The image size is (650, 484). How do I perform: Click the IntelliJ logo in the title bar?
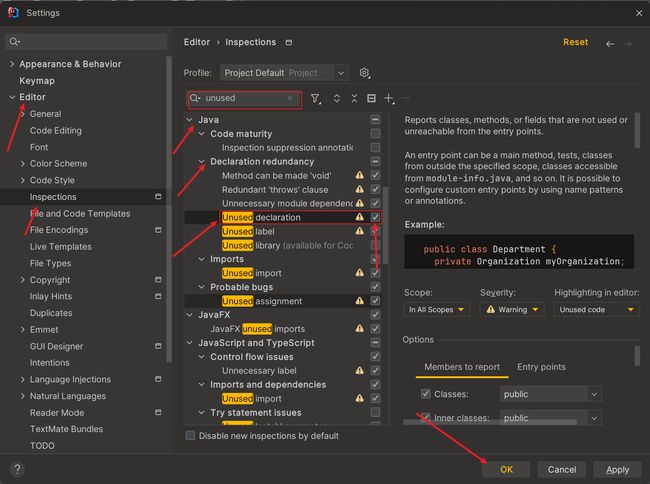(x=13, y=12)
